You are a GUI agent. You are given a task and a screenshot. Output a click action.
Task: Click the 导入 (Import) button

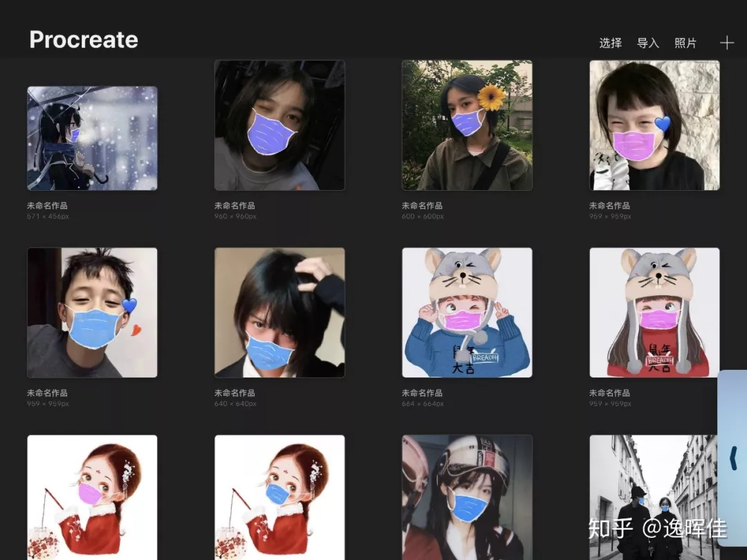pyautogui.click(x=647, y=43)
